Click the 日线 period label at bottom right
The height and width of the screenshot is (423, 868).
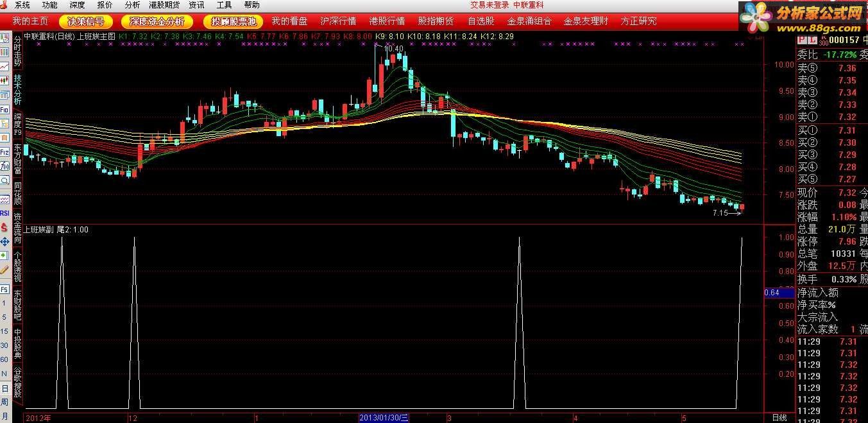coord(779,418)
